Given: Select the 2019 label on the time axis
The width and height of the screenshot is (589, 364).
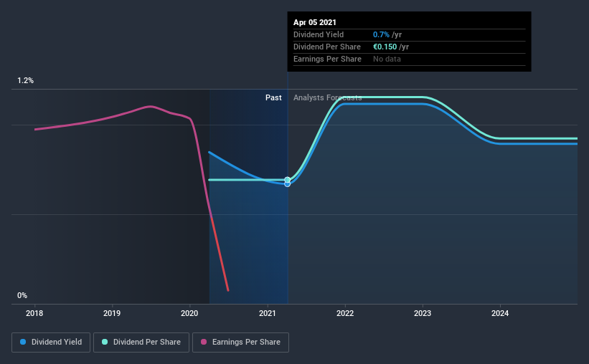Looking at the screenshot, I should pyautogui.click(x=112, y=313).
